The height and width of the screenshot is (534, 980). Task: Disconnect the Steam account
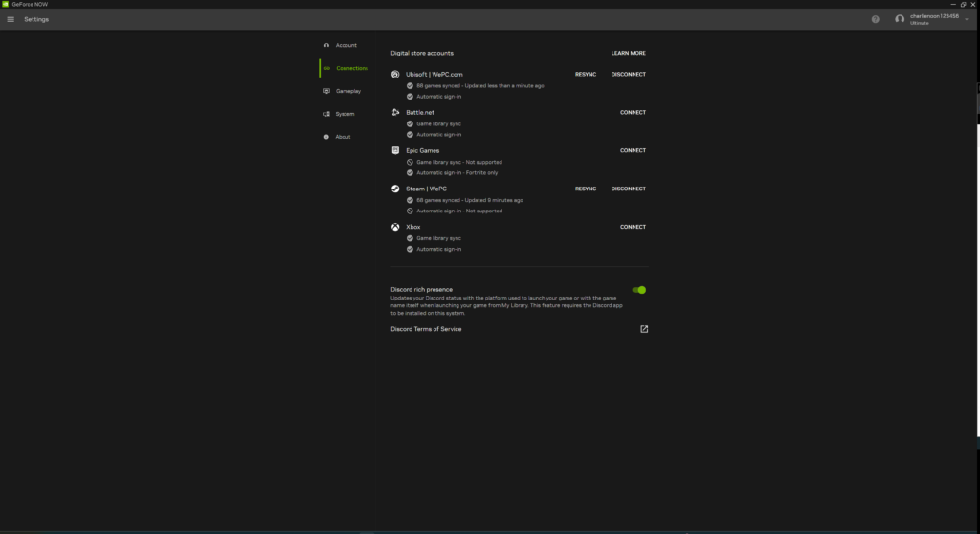pyautogui.click(x=628, y=189)
